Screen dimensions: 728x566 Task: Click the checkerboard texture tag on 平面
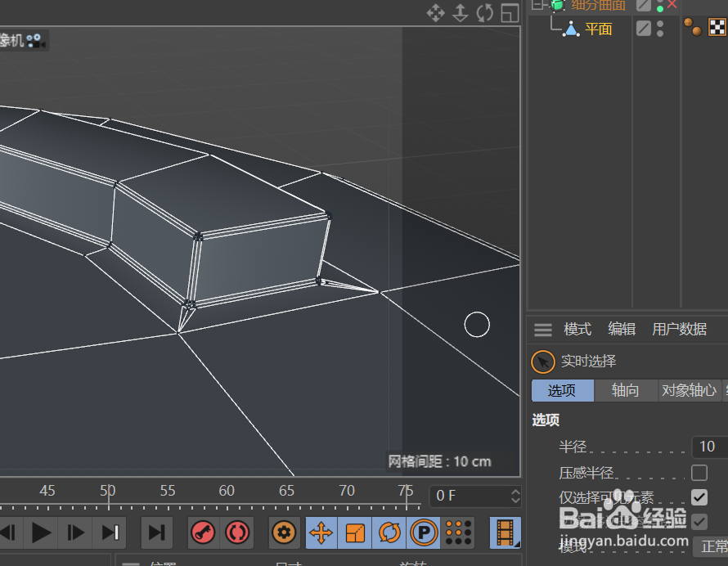click(718, 27)
